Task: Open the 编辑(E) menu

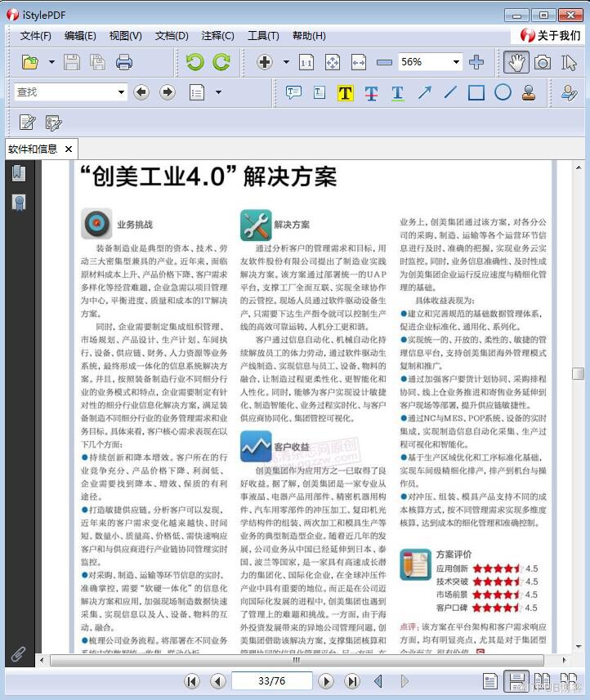Action: (x=80, y=36)
